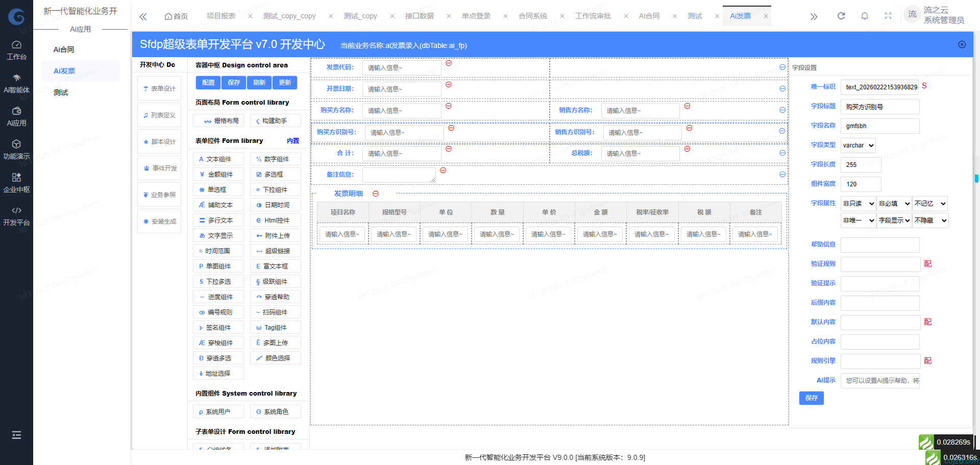Screen dimensions: 980x465
Task: Select the 签名组件 signature component
Action: tap(218, 327)
